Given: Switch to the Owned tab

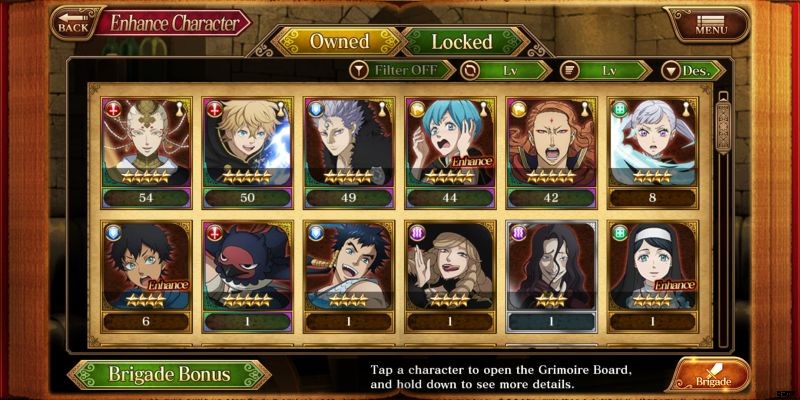Looking at the screenshot, I should click(340, 41).
